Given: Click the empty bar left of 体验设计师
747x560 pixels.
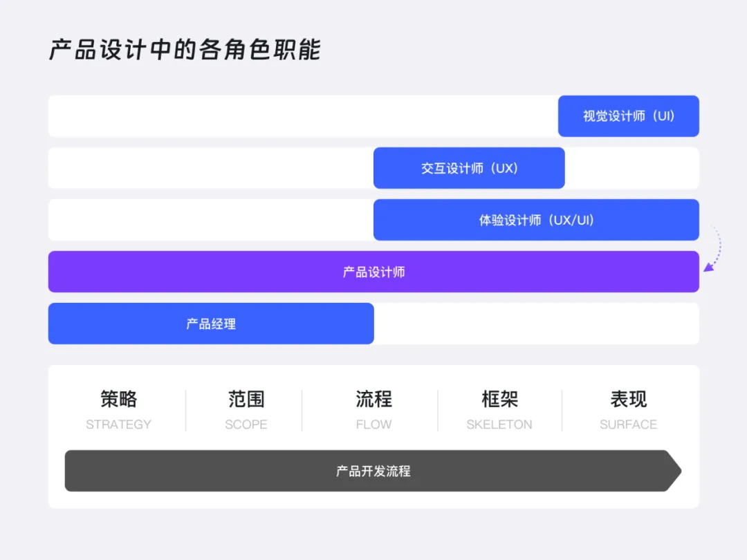Looking at the screenshot, I should click(x=207, y=219).
